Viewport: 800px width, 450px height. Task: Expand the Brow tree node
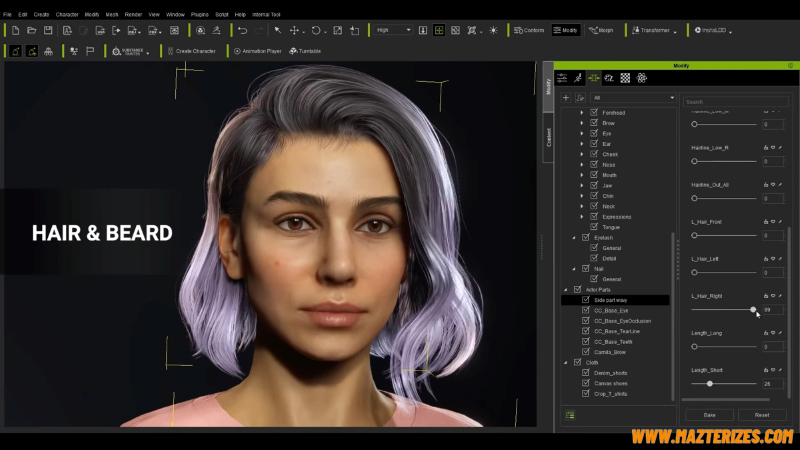coord(582,123)
